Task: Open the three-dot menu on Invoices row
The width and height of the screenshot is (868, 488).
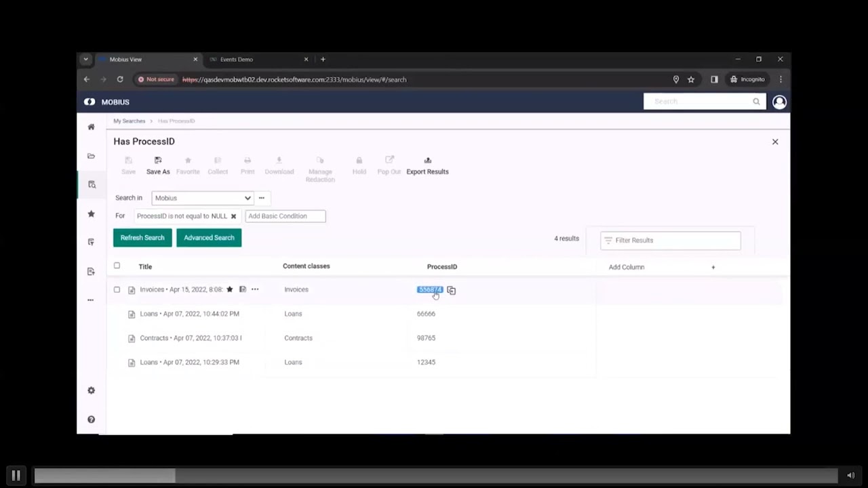Action: pos(255,289)
